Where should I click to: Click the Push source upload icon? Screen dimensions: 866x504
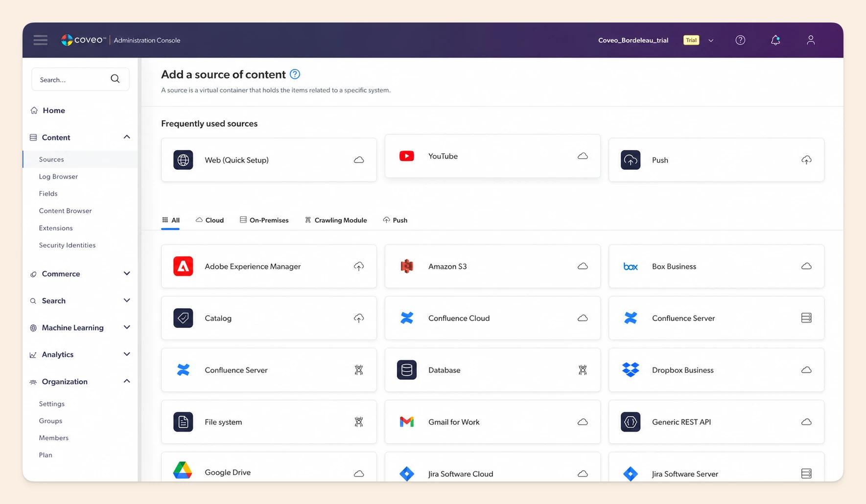tap(631, 160)
